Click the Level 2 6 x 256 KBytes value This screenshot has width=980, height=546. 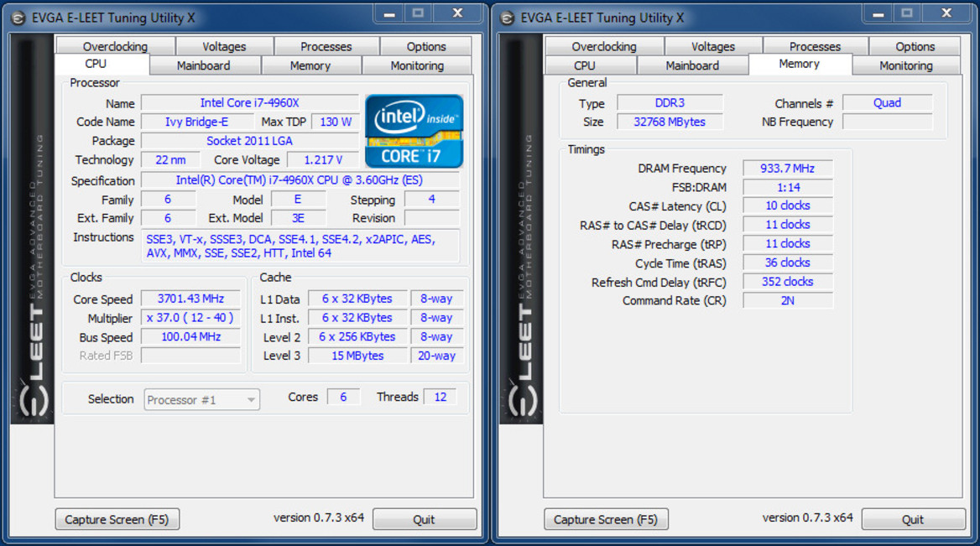pyautogui.click(x=357, y=336)
